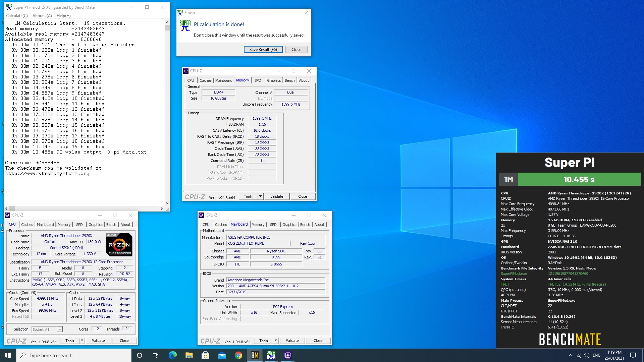Click CPU-Z Mainboard window title icon
The image size is (644, 362).
[201, 215]
